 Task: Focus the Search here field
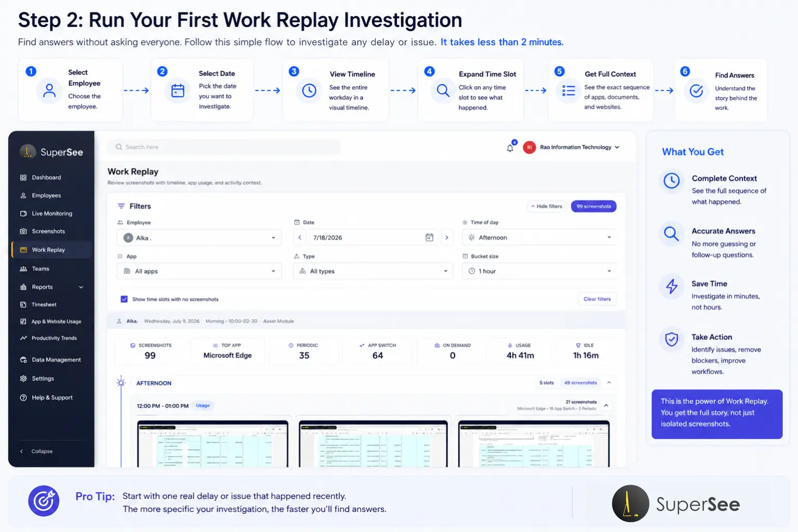(x=224, y=147)
